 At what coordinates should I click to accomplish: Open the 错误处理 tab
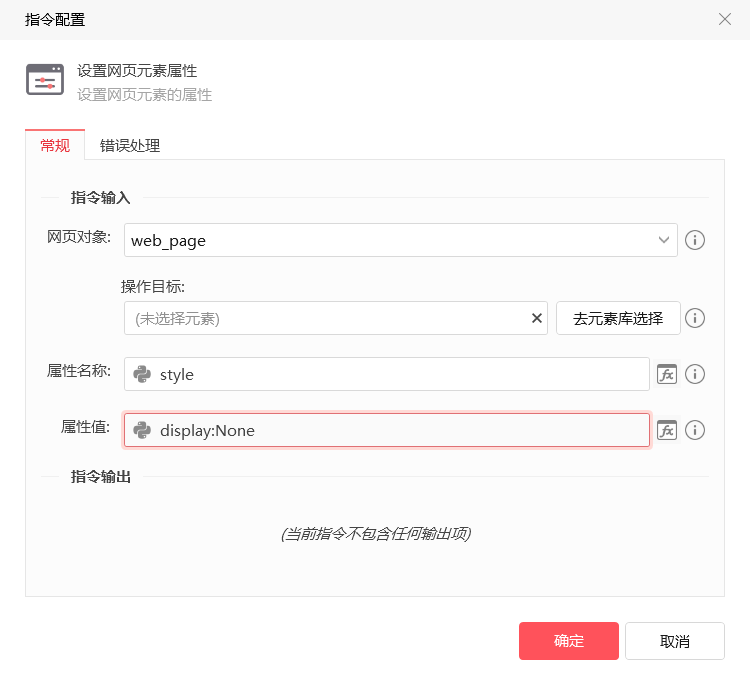click(x=130, y=145)
